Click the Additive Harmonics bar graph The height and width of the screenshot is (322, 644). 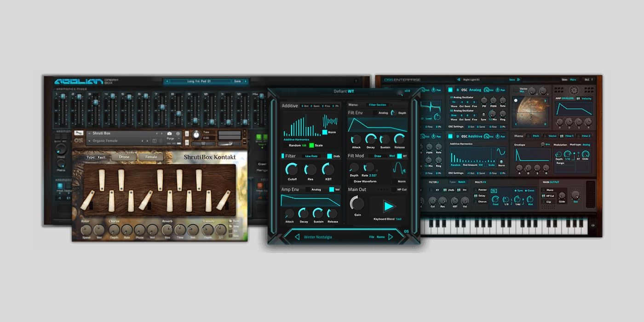pyautogui.click(x=302, y=126)
